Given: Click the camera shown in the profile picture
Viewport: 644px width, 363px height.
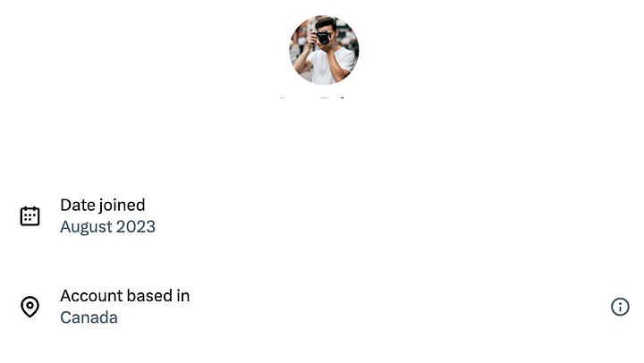Looking at the screenshot, I should pyautogui.click(x=323, y=38).
